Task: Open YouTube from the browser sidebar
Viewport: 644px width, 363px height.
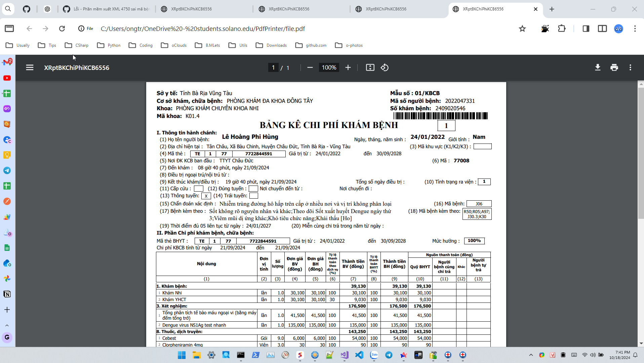Action: (7, 78)
